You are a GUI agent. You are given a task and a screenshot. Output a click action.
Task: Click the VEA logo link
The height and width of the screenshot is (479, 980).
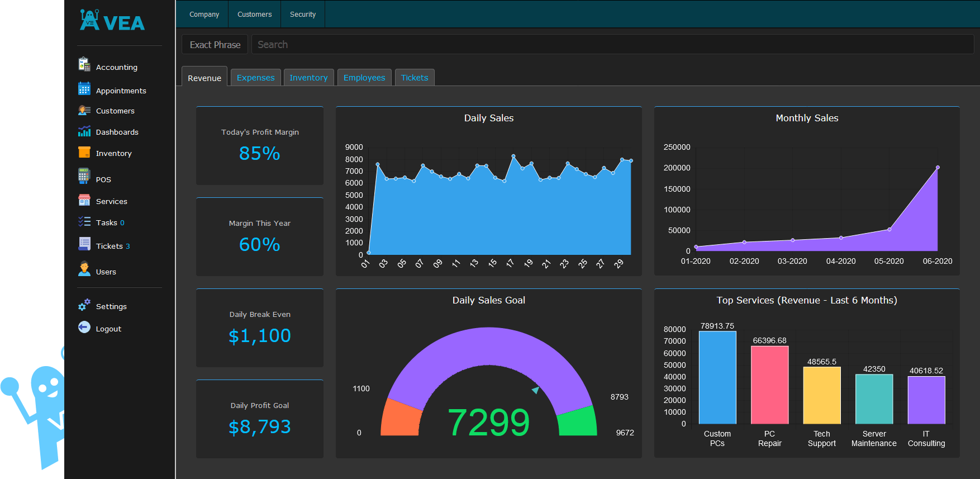pyautogui.click(x=112, y=21)
